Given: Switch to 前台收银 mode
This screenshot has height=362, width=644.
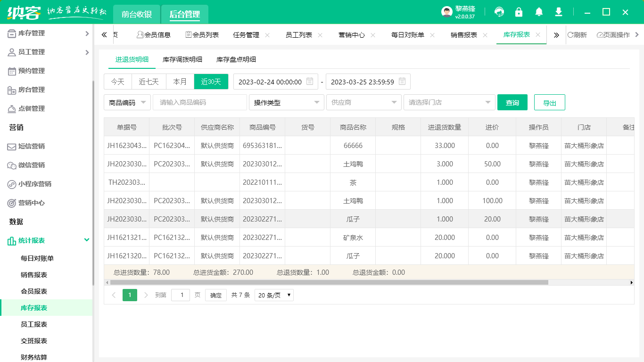Looking at the screenshot, I should click(x=137, y=15).
